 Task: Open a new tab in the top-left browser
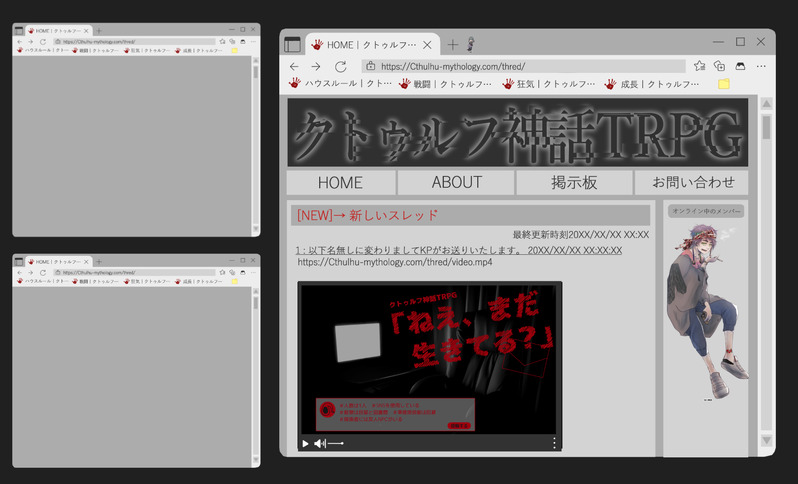tap(99, 31)
